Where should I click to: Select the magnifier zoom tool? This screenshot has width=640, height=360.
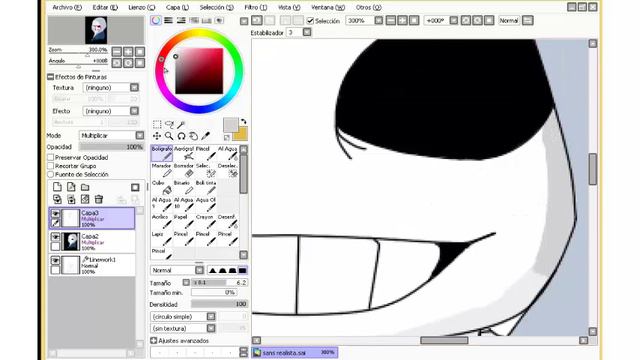(x=169, y=136)
